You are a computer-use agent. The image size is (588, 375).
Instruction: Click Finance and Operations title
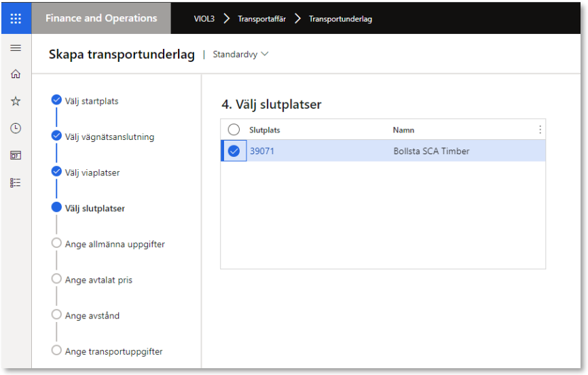point(101,18)
